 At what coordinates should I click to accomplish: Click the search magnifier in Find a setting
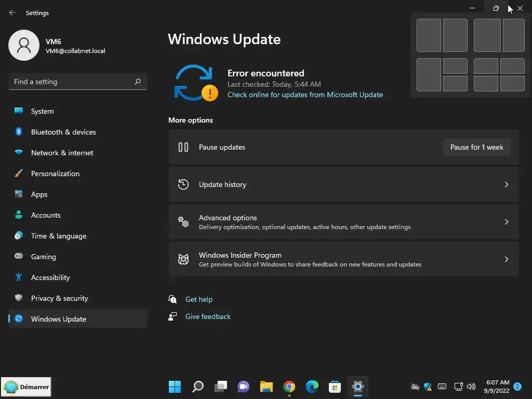[x=137, y=82]
